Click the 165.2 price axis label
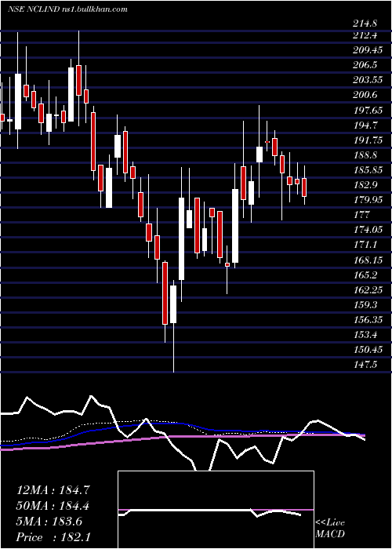The width and height of the screenshot is (392, 549). [x=365, y=274]
